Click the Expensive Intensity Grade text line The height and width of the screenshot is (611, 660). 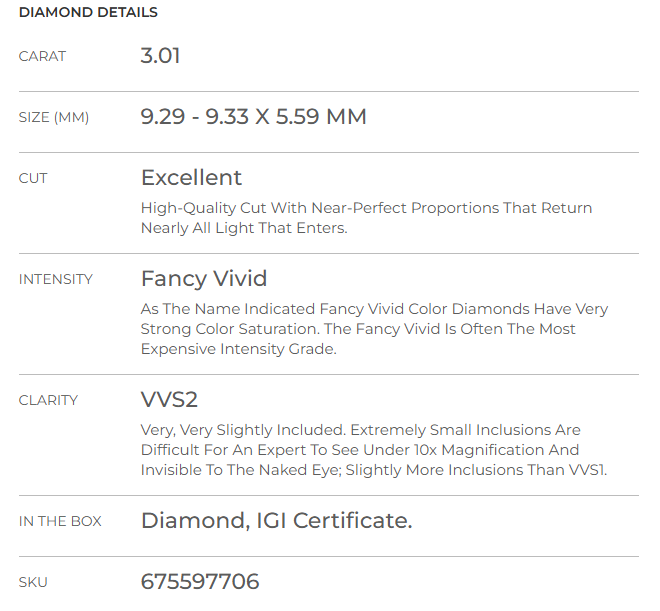tap(239, 349)
